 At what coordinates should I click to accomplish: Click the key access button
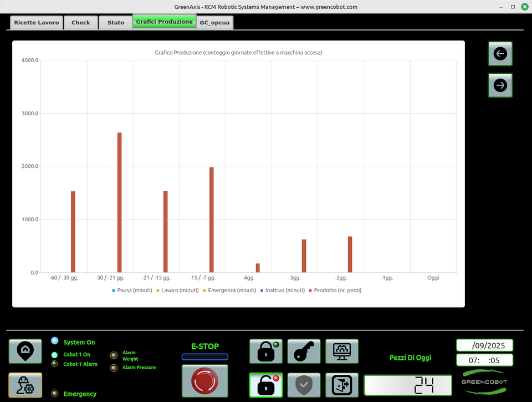point(304,352)
